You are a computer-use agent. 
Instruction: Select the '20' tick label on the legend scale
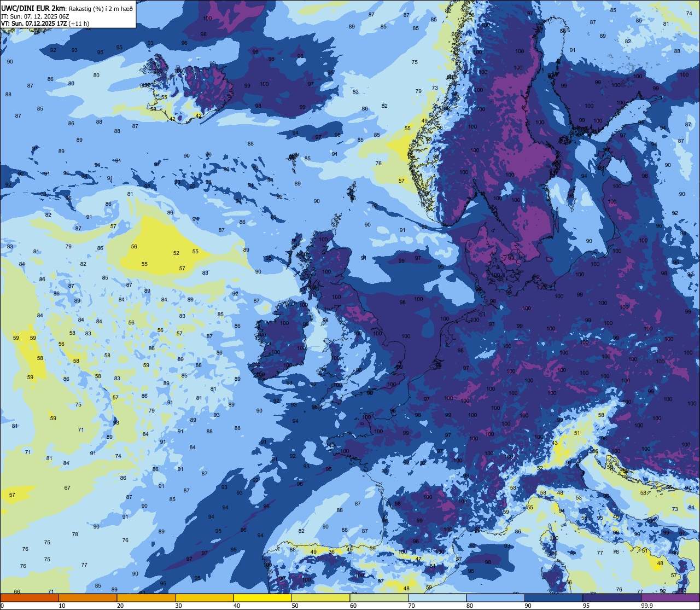120,606
